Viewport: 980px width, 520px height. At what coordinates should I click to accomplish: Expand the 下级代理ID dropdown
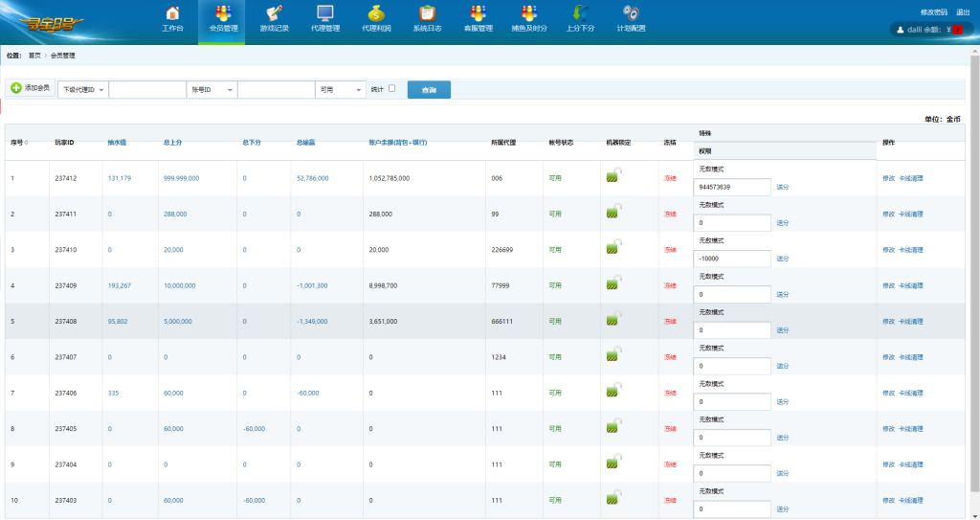click(82, 89)
